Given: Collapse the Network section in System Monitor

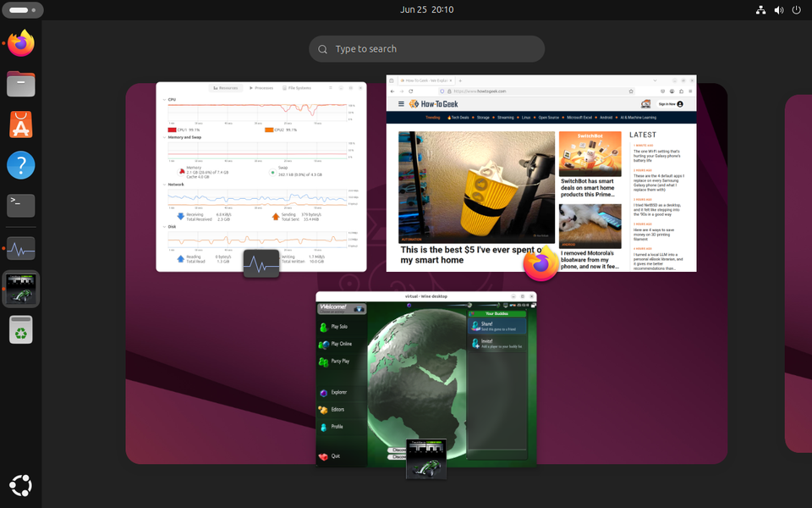Looking at the screenshot, I should [165, 185].
